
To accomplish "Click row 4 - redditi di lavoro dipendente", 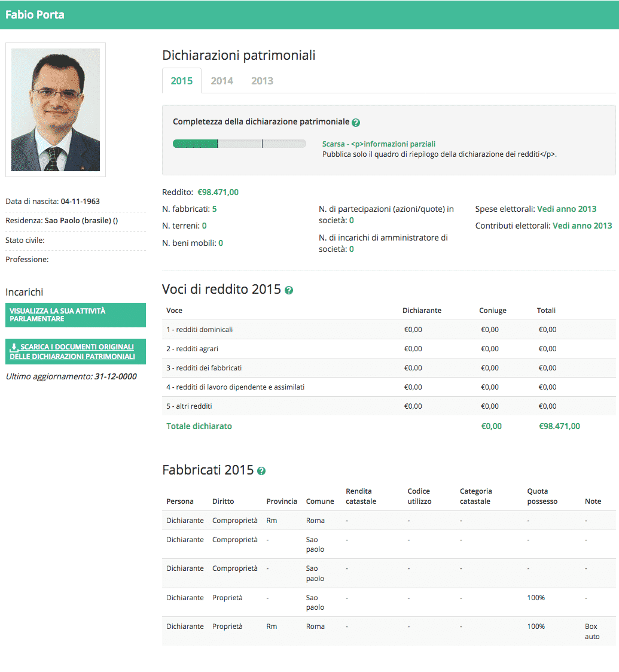I will pos(389,387).
